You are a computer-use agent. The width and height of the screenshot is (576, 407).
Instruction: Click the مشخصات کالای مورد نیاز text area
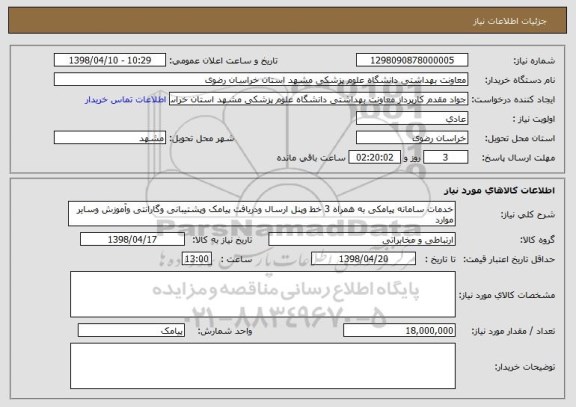[263, 295]
